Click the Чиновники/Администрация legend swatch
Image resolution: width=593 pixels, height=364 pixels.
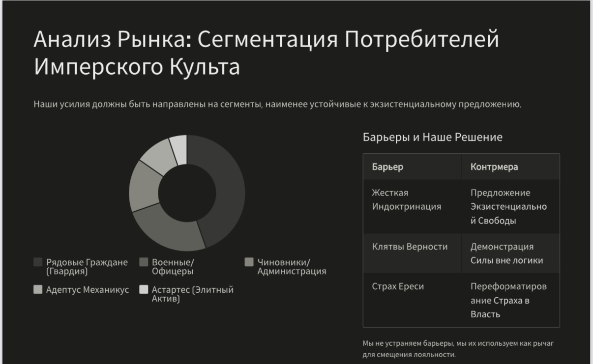tap(249, 262)
